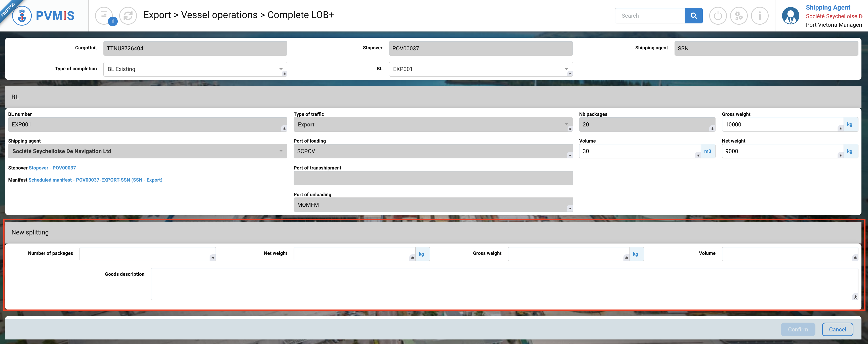Click the Shipping agent SSN field
The image size is (868, 344).
click(766, 48)
